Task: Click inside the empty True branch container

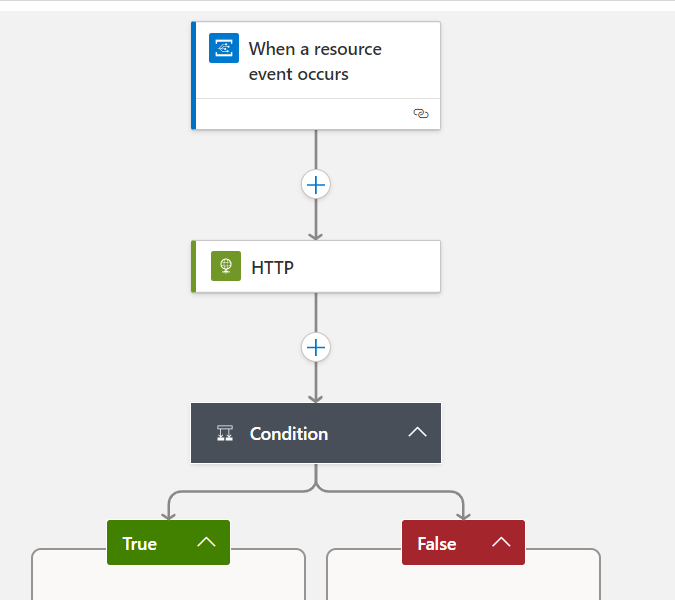Action: 168,581
